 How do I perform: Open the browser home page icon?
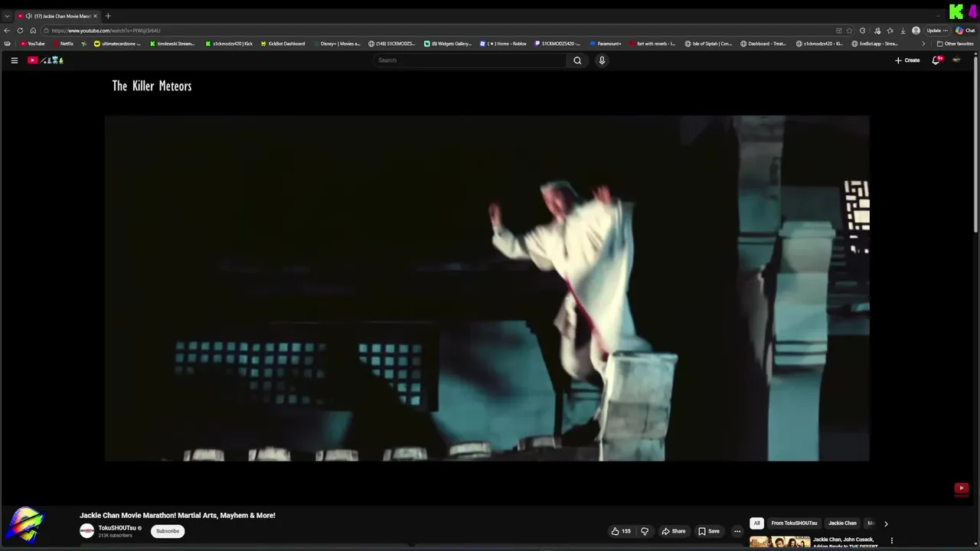coord(33,31)
